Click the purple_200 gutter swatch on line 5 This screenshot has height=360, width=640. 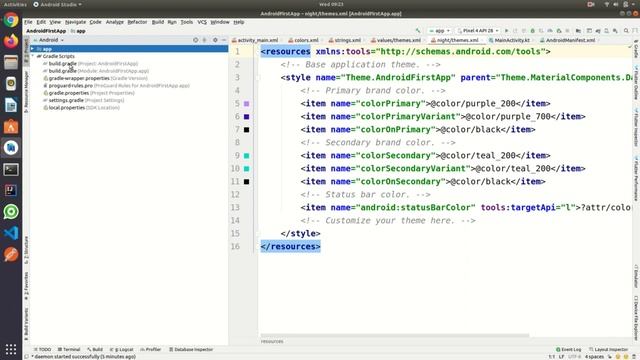(247, 104)
